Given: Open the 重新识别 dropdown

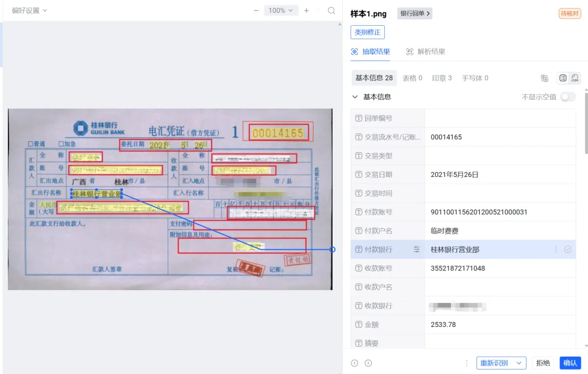Looking at the screenshot, I should tap(501, 363).
